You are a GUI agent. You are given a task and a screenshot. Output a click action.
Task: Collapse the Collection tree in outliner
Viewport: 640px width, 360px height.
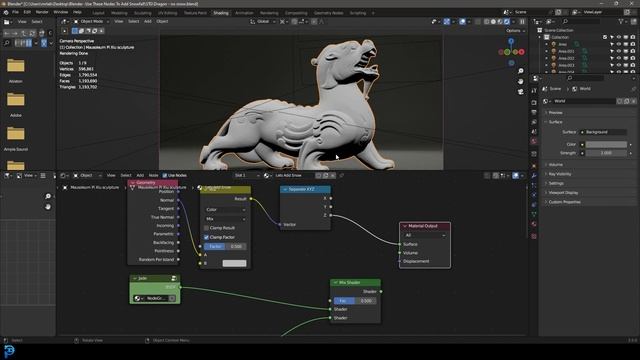(540, 37)
